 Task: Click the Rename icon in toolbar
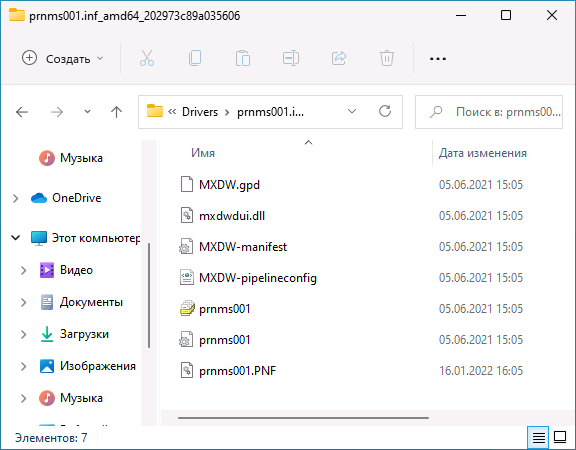coord(291,58)
